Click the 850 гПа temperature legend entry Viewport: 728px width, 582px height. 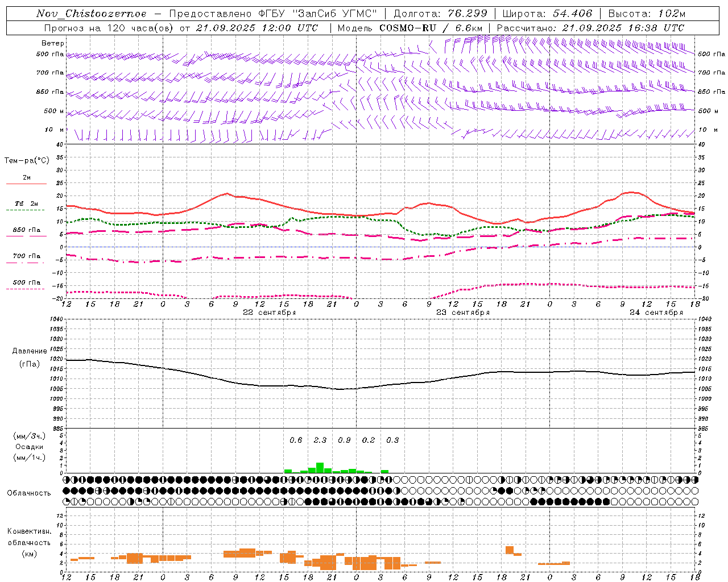point(26,230)
